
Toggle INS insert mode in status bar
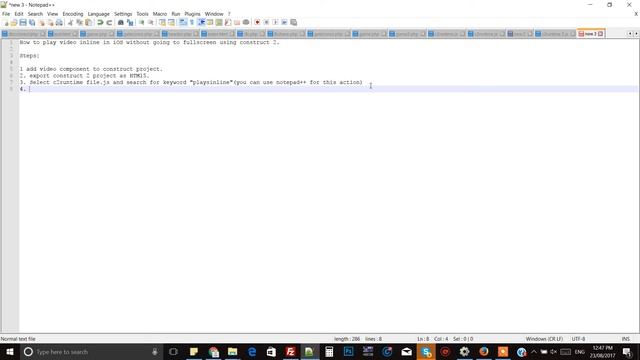click(x=625, y=339)
